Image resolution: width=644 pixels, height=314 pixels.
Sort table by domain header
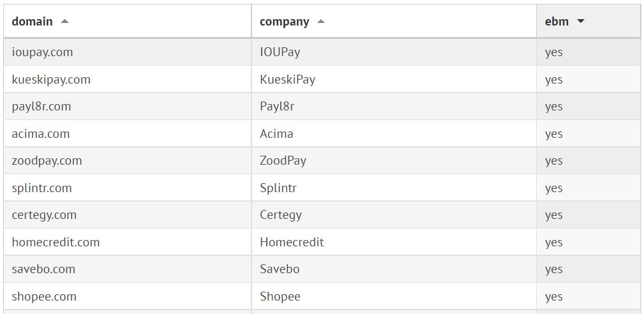[33, 22]
